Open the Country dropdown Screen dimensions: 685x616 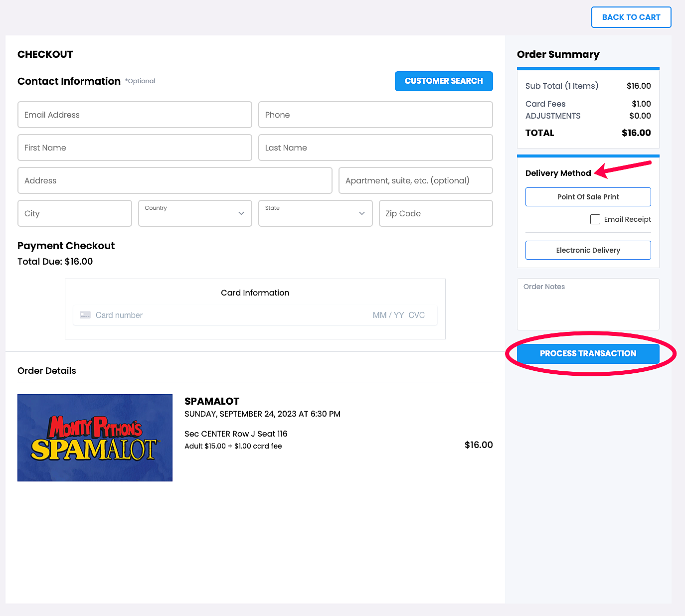(195, 213)
